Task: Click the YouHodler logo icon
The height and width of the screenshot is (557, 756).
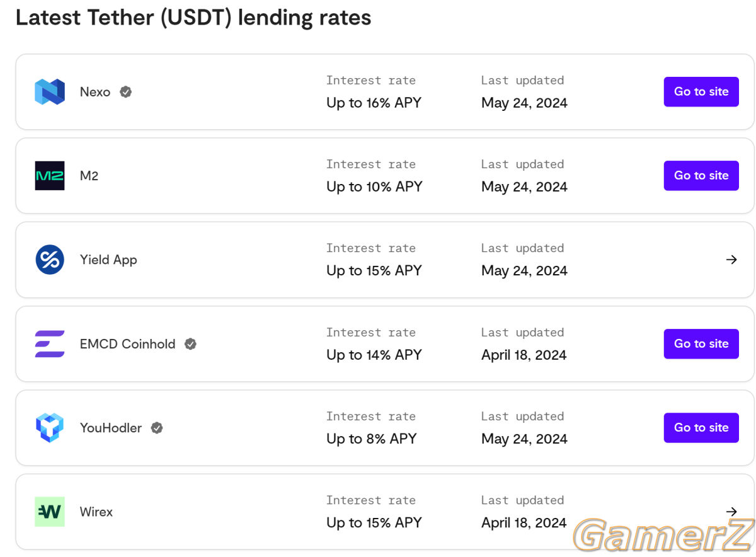Action: (50, 428)
